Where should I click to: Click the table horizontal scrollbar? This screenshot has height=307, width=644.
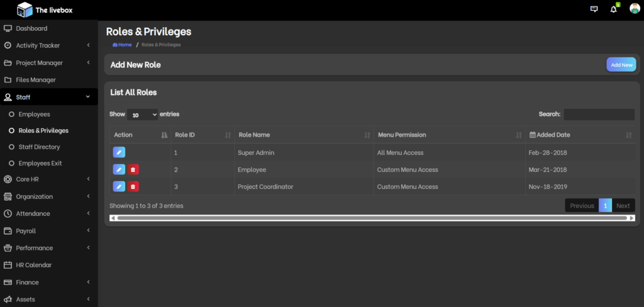(x=372, y=218)
